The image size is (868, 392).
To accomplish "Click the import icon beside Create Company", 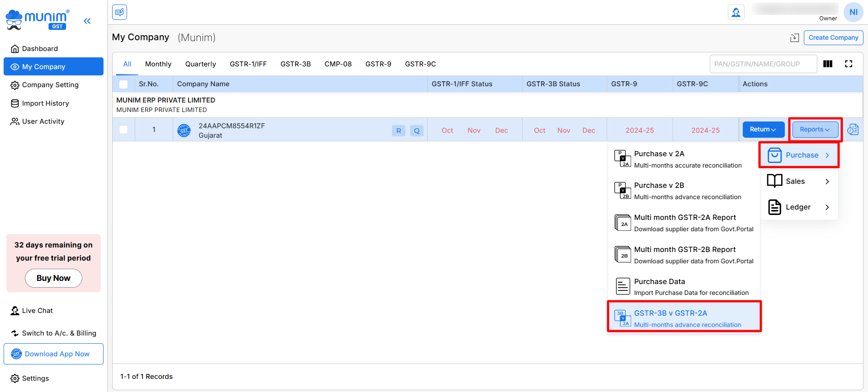I will [794, 38].
